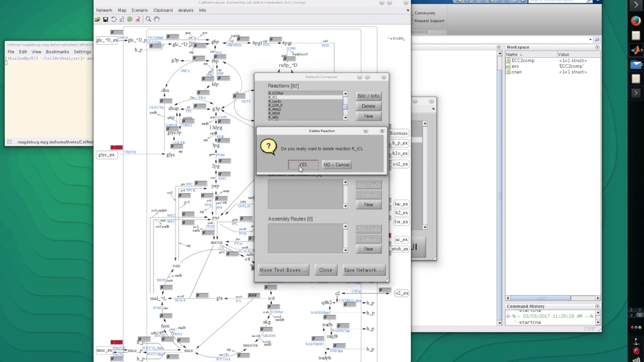Screen dimensions: 644x362
Task: Click the R_ICL entry in Reactions list
Action: pos(305,98)
